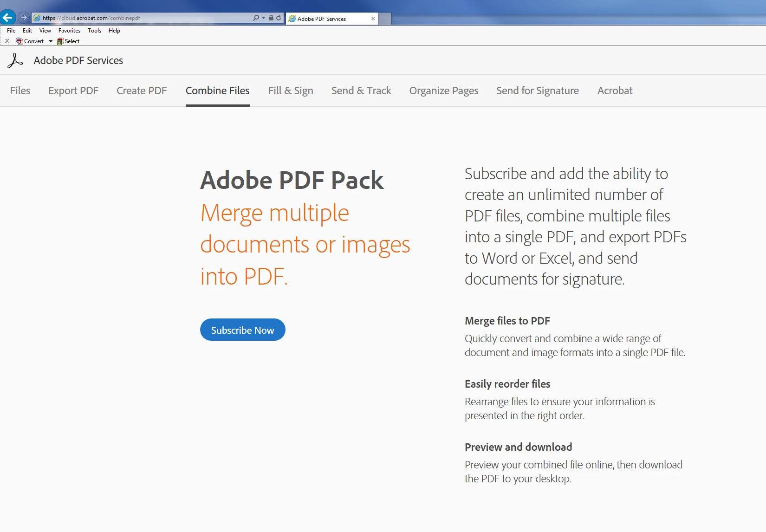Viewport: 766px width, 532px height.
Task: Switch to the Create PDF tab
Action: point(142,91)
